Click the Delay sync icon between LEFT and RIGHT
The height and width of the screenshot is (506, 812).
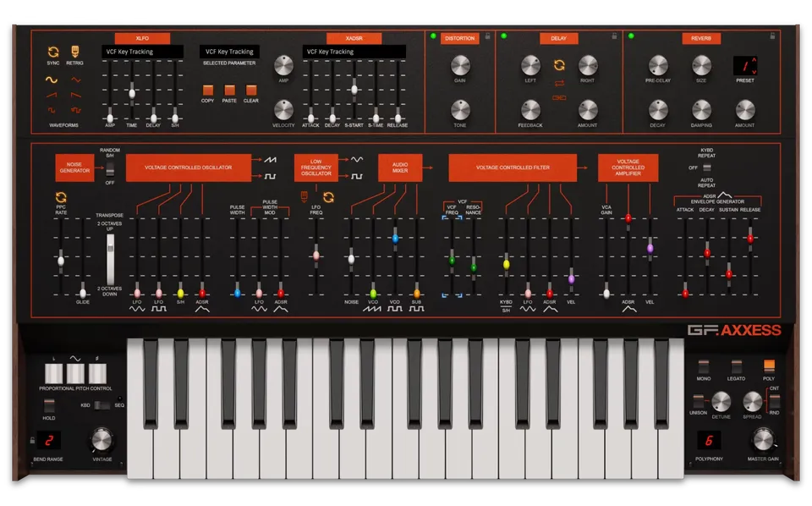[559, 65]
